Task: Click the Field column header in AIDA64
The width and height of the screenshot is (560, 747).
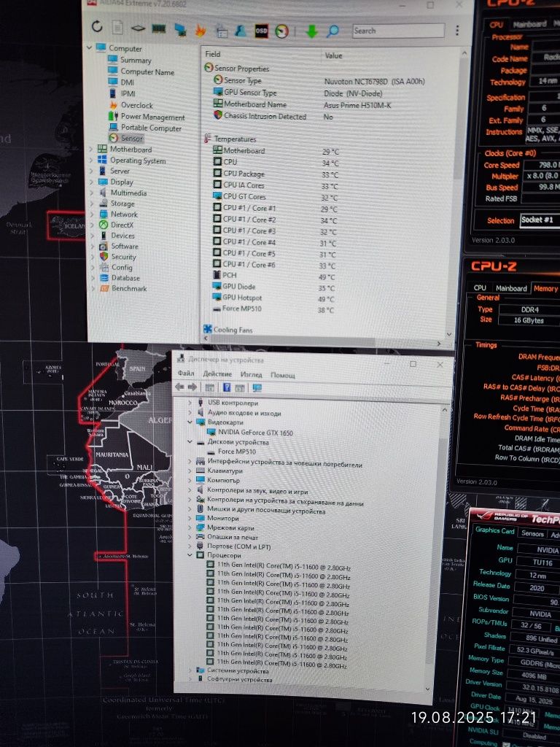Action: (x=213, y=54)
